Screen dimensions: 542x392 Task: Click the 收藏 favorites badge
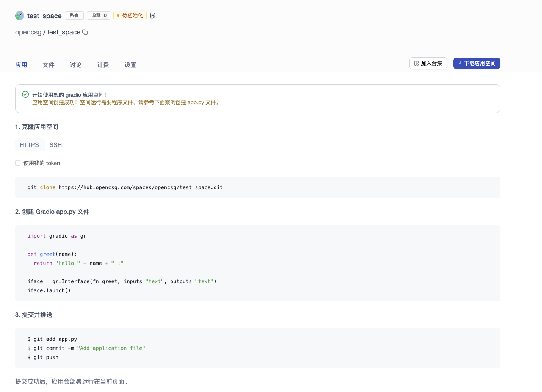(99, 16)
